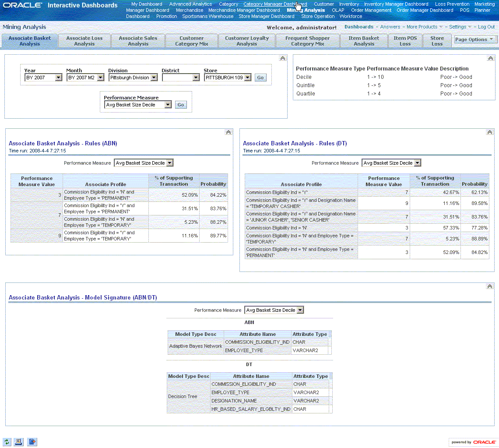Open the Associate Sales Analysis tab

click(138, 41)
